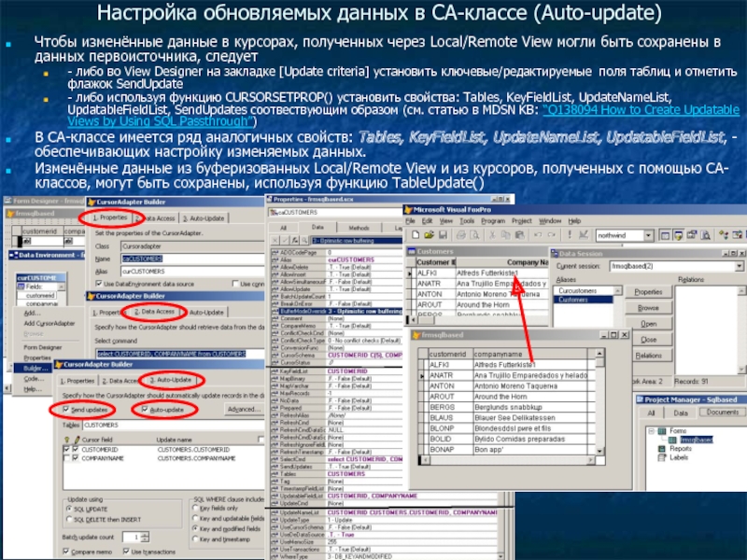Click the Open button in Data Session
The width and height of the screenshot is (747, 560).
click(648, 324)
